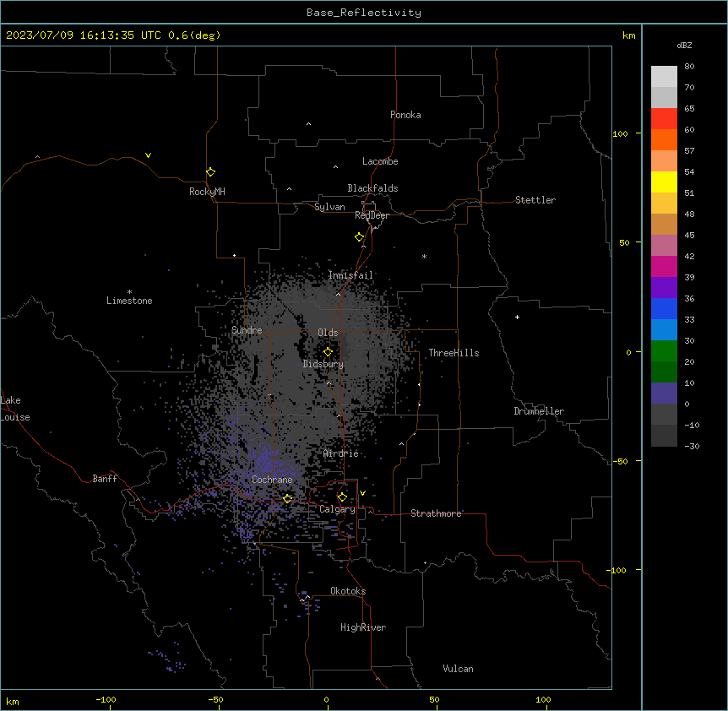
Task: Select the light gray 80 dBZ swatch
Action: point(664,77)
